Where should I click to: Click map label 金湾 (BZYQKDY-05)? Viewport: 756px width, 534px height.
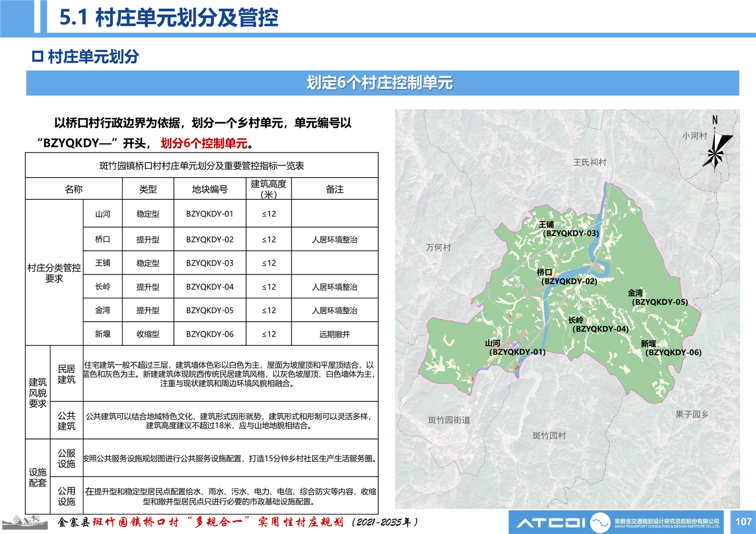coord(658,297)
